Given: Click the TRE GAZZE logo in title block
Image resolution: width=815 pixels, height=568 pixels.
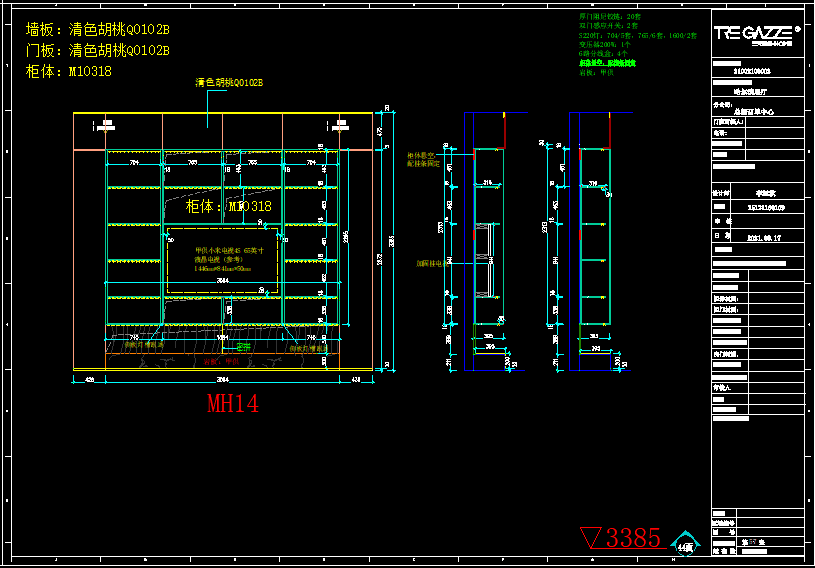Looking at the screenshot, I should pos(757,34).
